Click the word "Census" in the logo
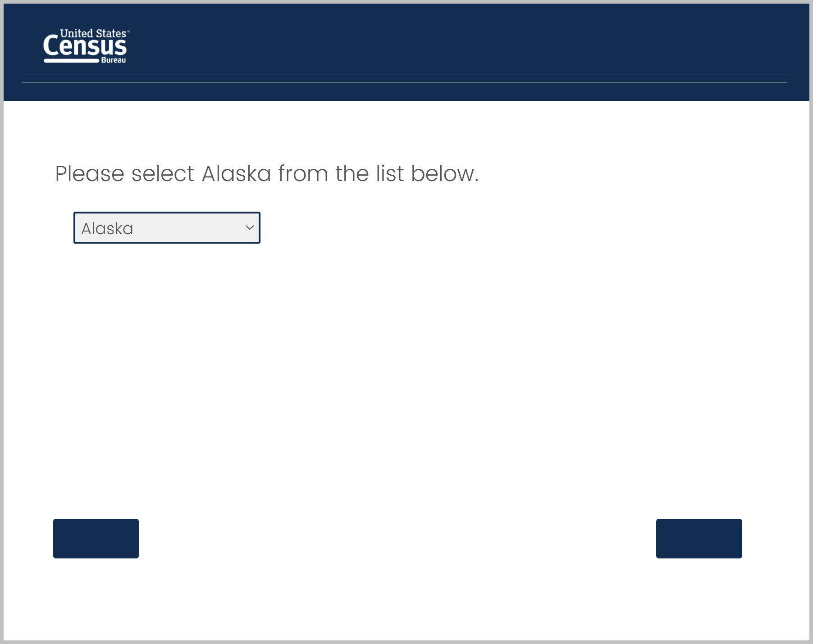 [x=85, y=47]
